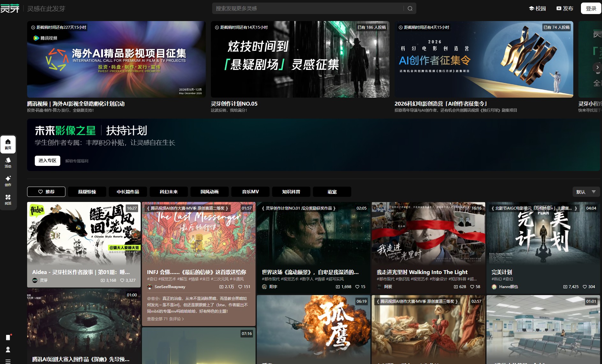This screenshot has height=364, width=602.
Task: Open the 悬疑剧场 灵感征集 banner
Action: pyautogui.click(x=300, y=59)
